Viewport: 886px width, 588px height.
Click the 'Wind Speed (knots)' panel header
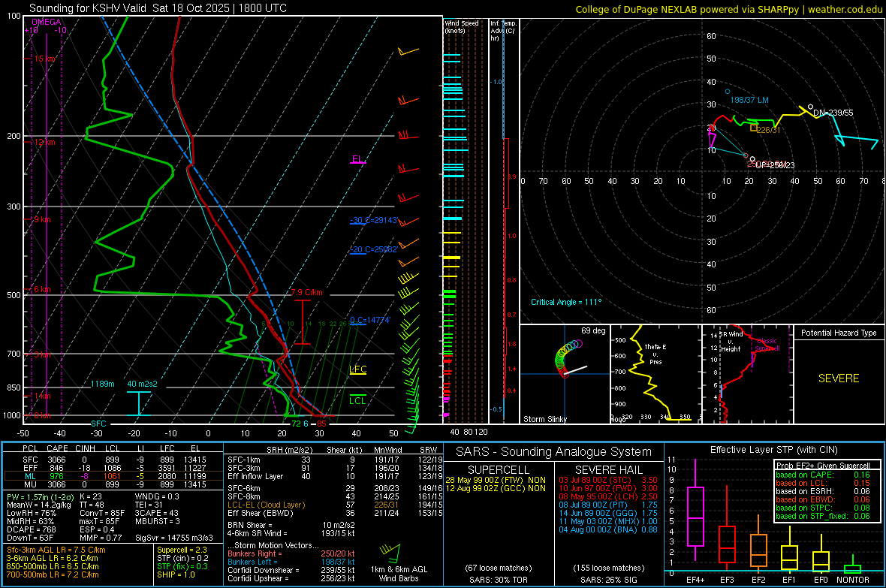click(x=461, y=26)
